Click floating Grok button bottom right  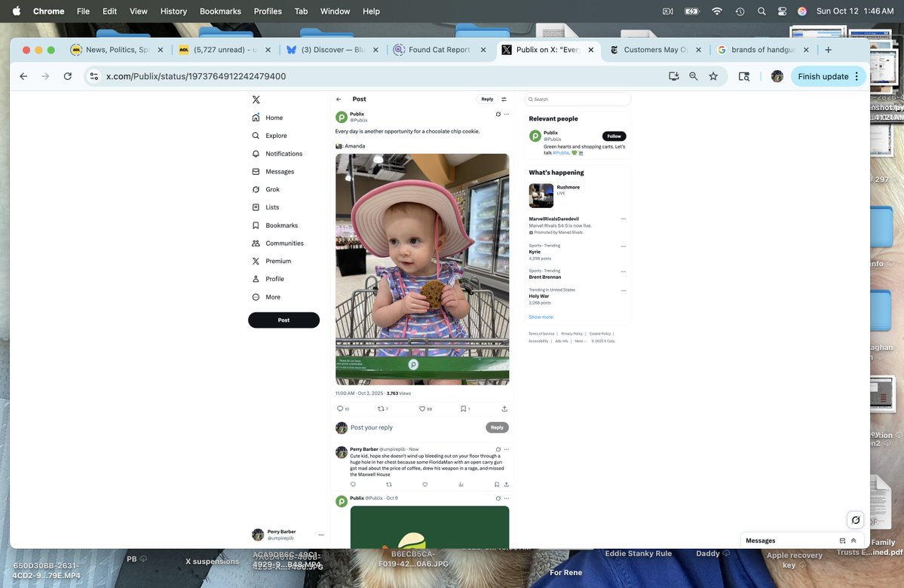click(x=856, y=520)
